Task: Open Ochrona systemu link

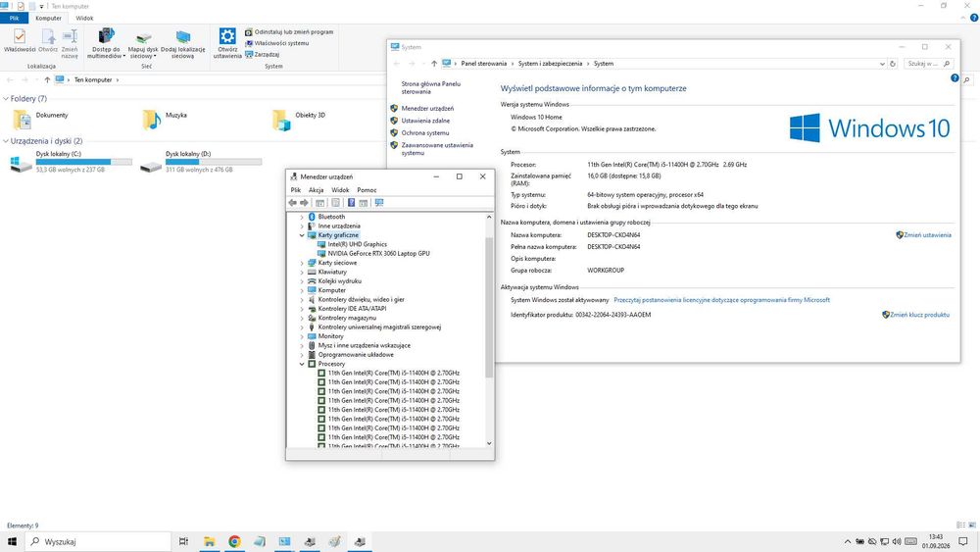Action: click(425, 133)
